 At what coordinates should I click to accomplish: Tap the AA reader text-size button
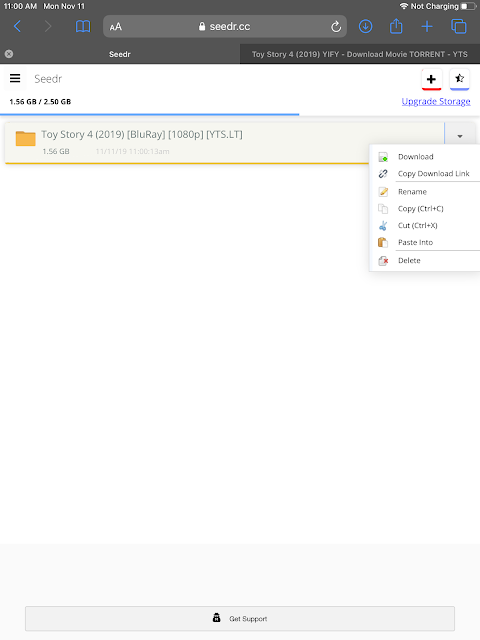point(116,27)
